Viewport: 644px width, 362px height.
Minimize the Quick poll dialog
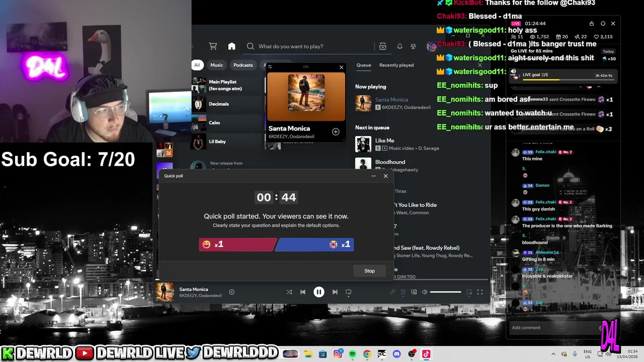coord(373,176)
